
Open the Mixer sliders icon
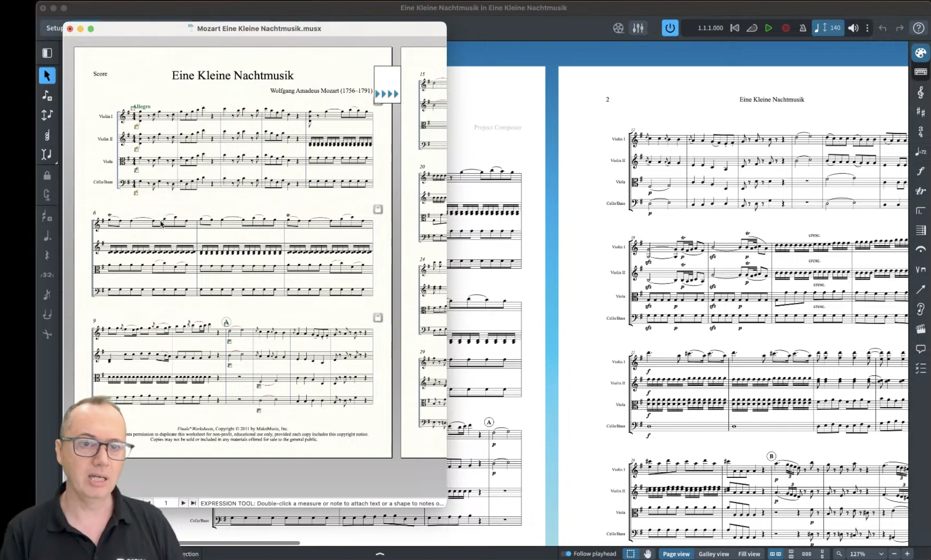[638, 28]
